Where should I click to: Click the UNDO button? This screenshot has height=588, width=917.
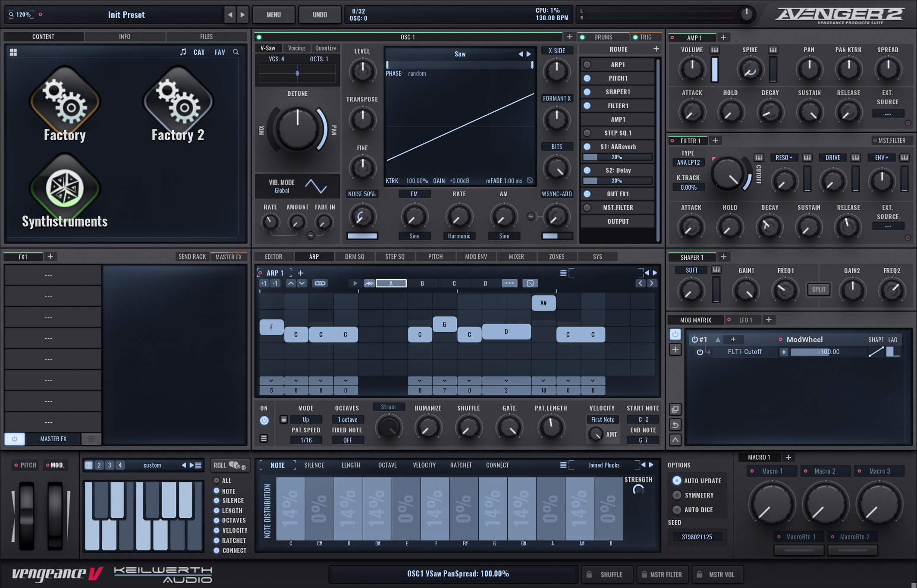pyautogui.click(x=320, y=15)
